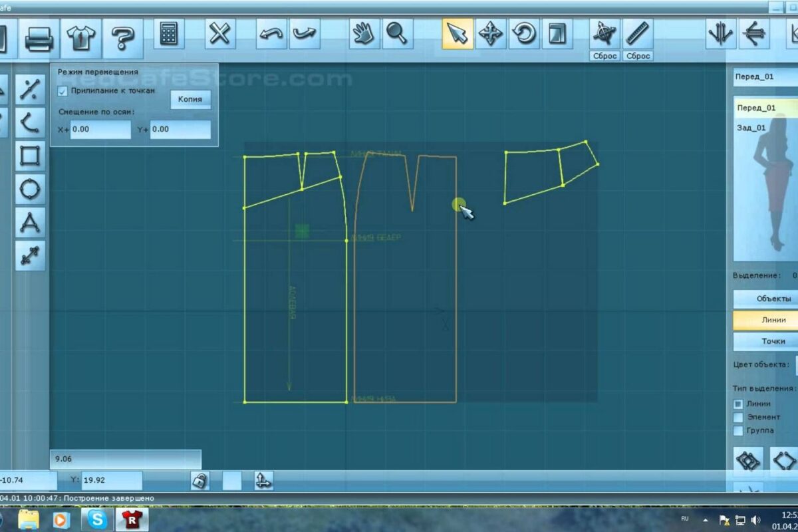798x532 pixels.
Task: Switch to the Объекты tab
Action: point(765,299)
